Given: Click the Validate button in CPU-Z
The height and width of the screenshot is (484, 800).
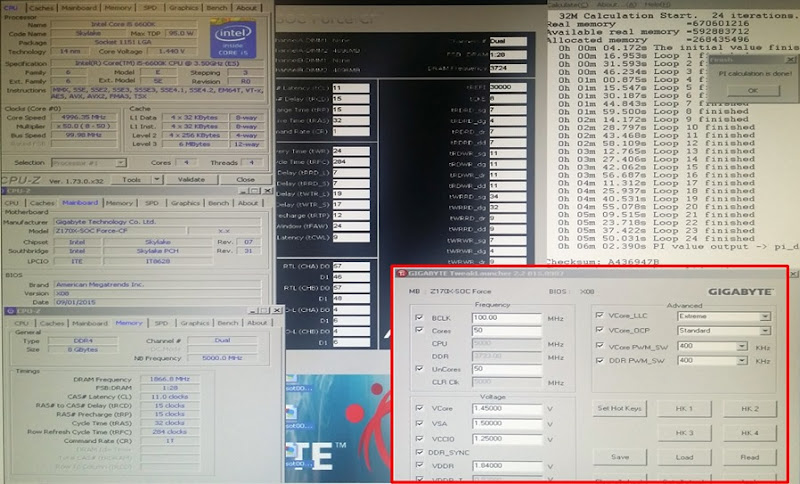Looking at the screenshot, I should (191, 180).
